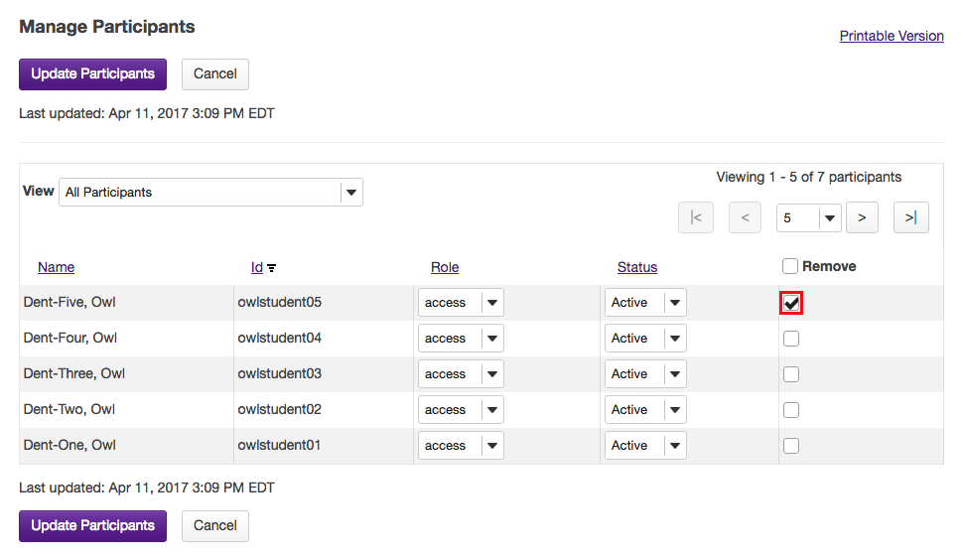
Task: Open Status dropdown for owlstudent02
Action: [645, 410]
